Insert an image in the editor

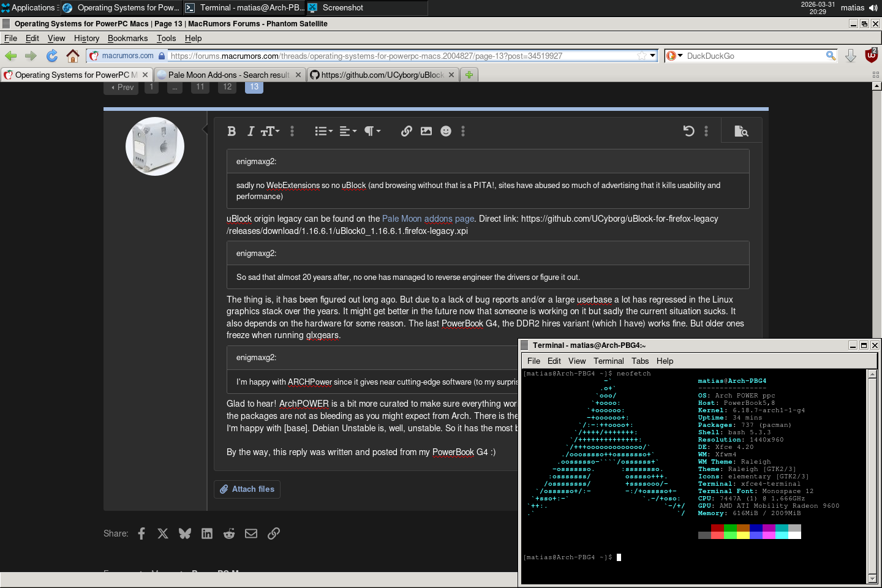pyautogui.click(x=426, y=131)
